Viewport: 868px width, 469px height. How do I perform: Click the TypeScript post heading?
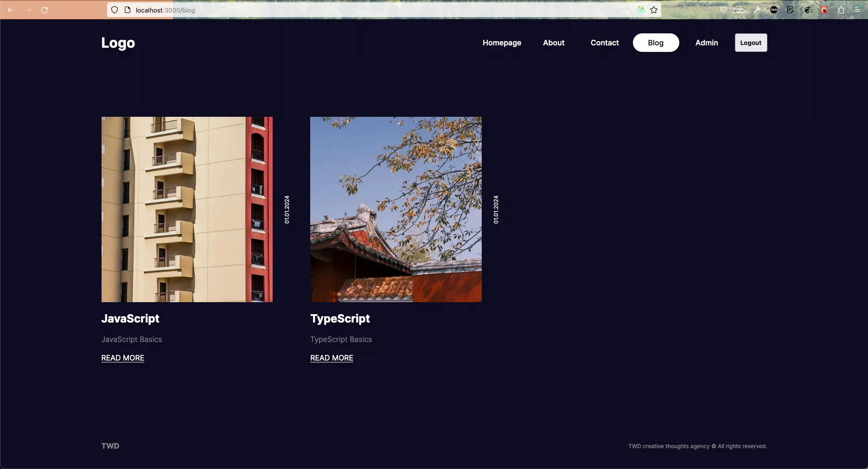(x=340, y=318)
